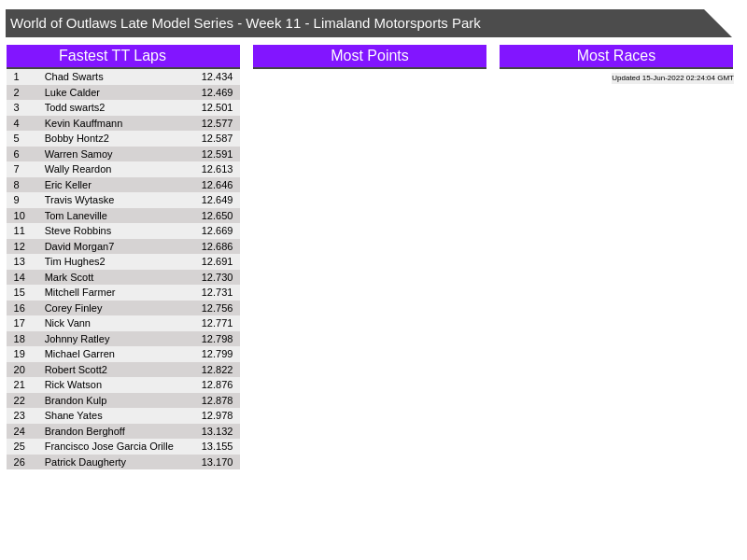Open Todd swarts2 driver entry
Screen dimensions: 747x560
(x=75, y=107)
